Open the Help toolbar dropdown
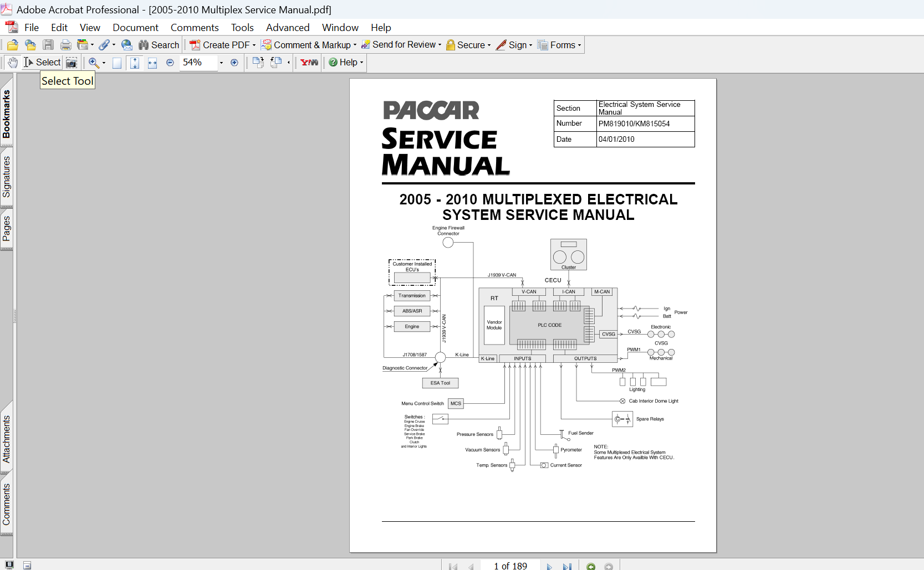Screen dimensions: 924x570 click(x=361, y=63)
